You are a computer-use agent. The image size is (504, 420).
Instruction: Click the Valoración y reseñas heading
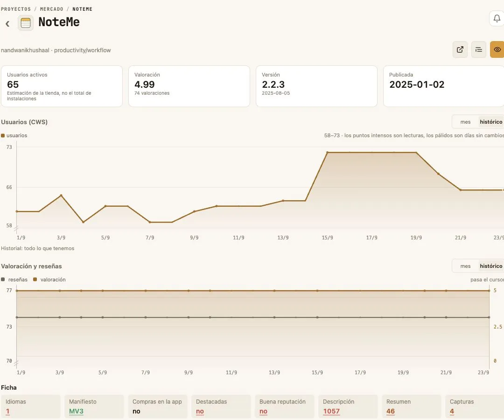coord(31,266)
